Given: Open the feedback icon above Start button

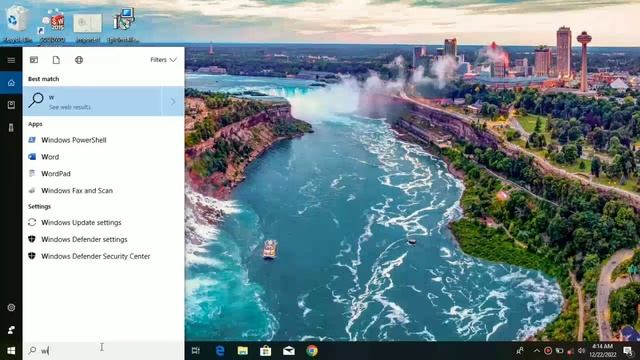Looking at the screenshot, I should 11,330.
